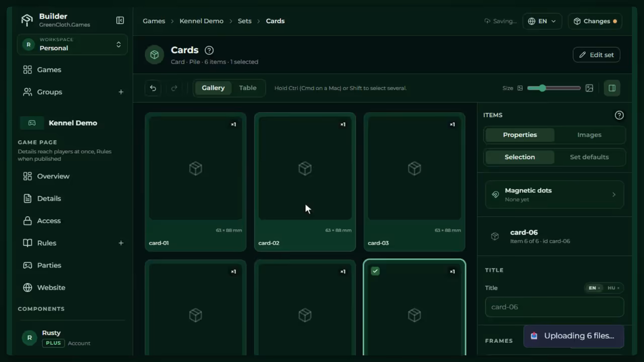Screen dimensions: 644x362
Task: Toggle the right properties panel icon
Action: pyautogui.click(x=612, y=88)
